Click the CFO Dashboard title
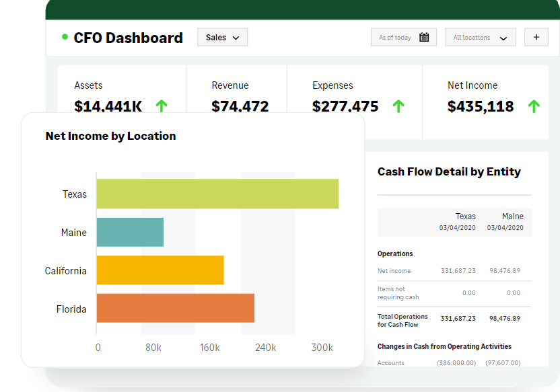The height and width of the screenshot is (392, 560). click(x=128, y=38)
